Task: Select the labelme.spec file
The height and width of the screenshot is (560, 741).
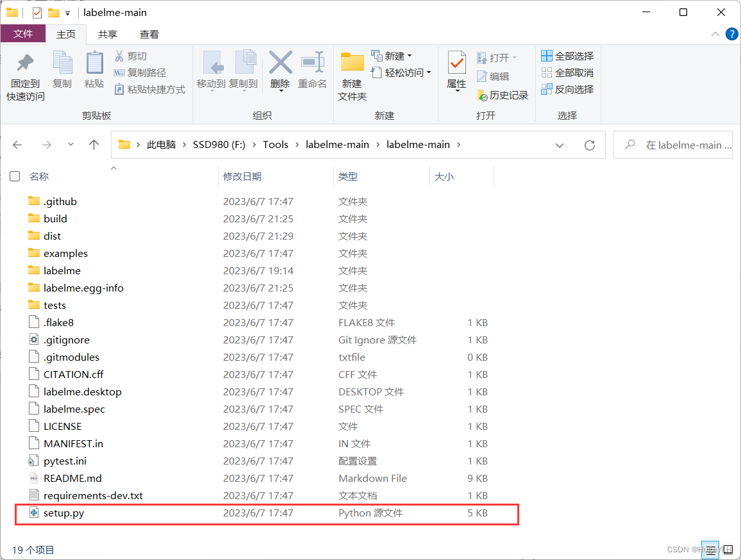Action: (x=74, y=409)
